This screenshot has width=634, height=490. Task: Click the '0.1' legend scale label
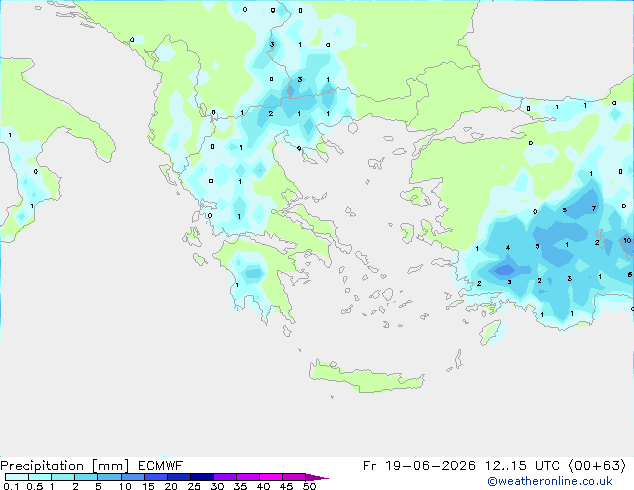[x=11, y=486]
